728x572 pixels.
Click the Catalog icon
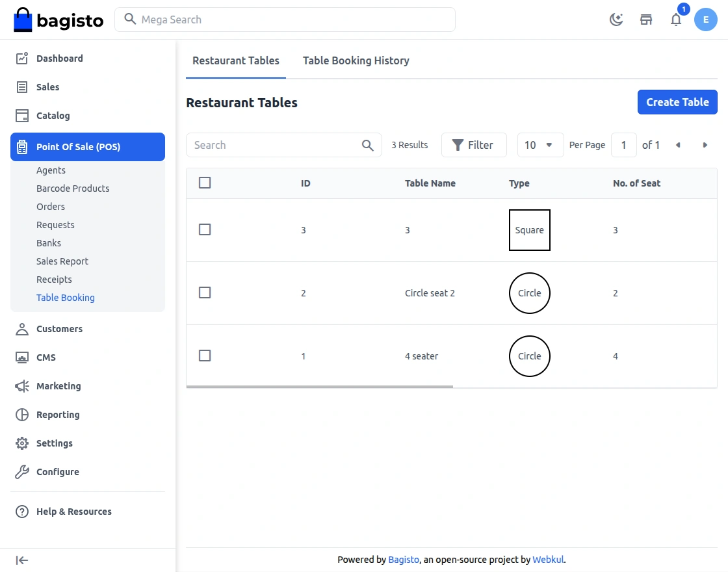coord(22,116)
